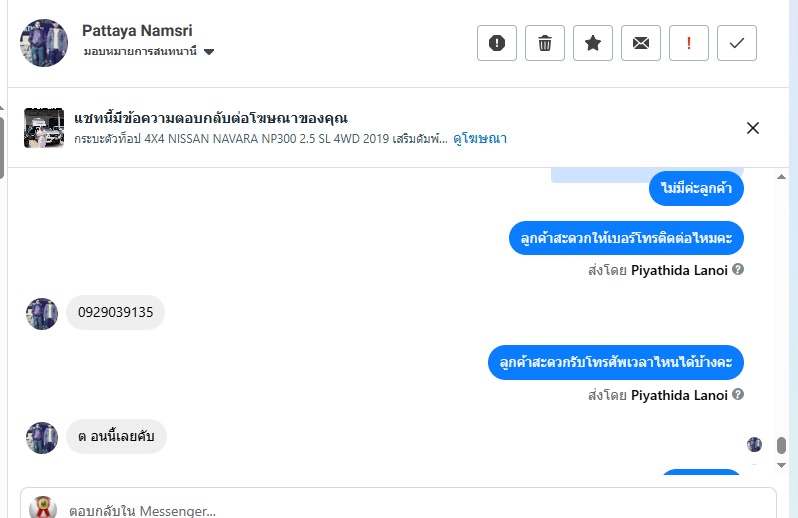Click the seen-by avatar indicator
Viewport: 798px width, 518px height.
coord(755,444)
